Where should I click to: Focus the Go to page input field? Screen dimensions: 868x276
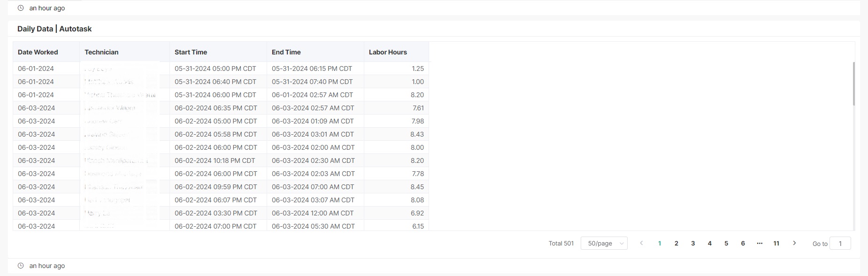click(x=840, y=243)
